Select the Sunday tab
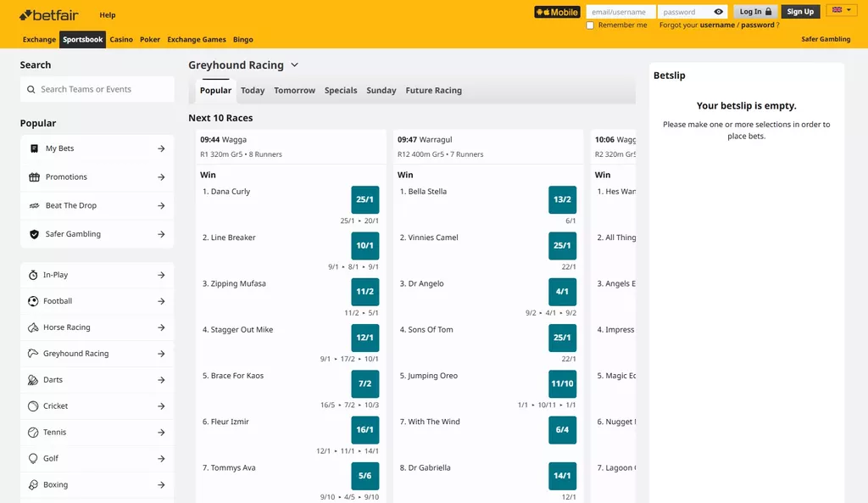868x503 pixels. coord(381,90)
